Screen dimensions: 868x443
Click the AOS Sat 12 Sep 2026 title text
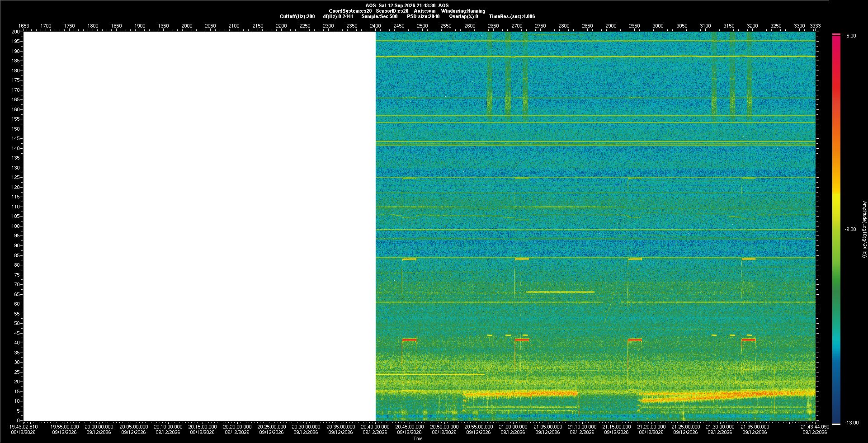pos(407,5)
